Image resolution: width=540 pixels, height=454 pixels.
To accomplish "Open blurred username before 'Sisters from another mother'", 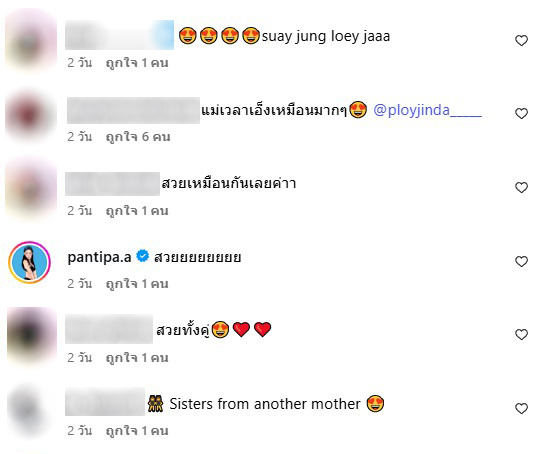I will (105, 401).
